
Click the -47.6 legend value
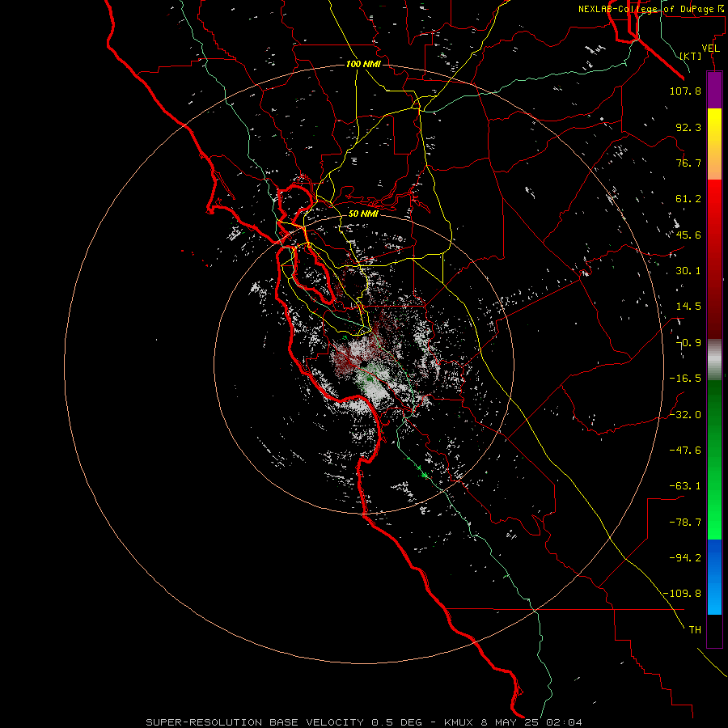(685, 451)
